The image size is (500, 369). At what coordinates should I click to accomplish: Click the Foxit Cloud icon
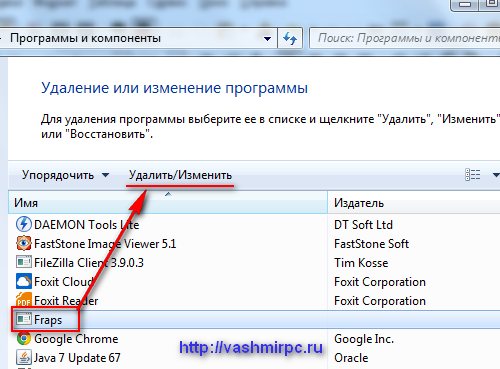click(x=24, y=281)
